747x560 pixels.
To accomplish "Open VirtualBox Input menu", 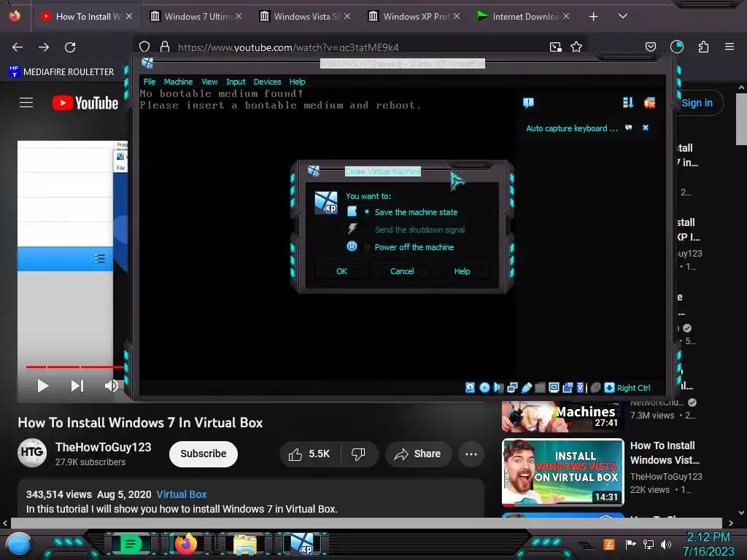I will coord(236,82).
